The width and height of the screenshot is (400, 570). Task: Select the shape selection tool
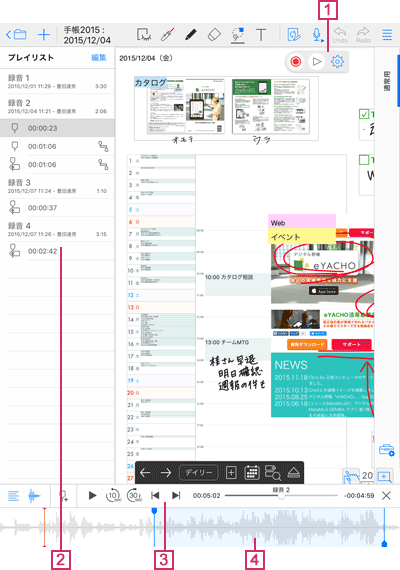coord(237,35)
